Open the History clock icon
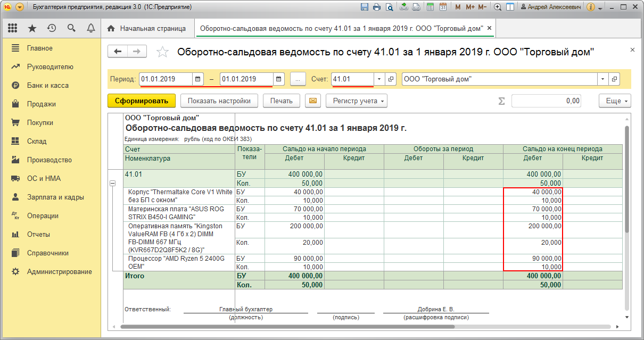 click(x=52, y=28)
